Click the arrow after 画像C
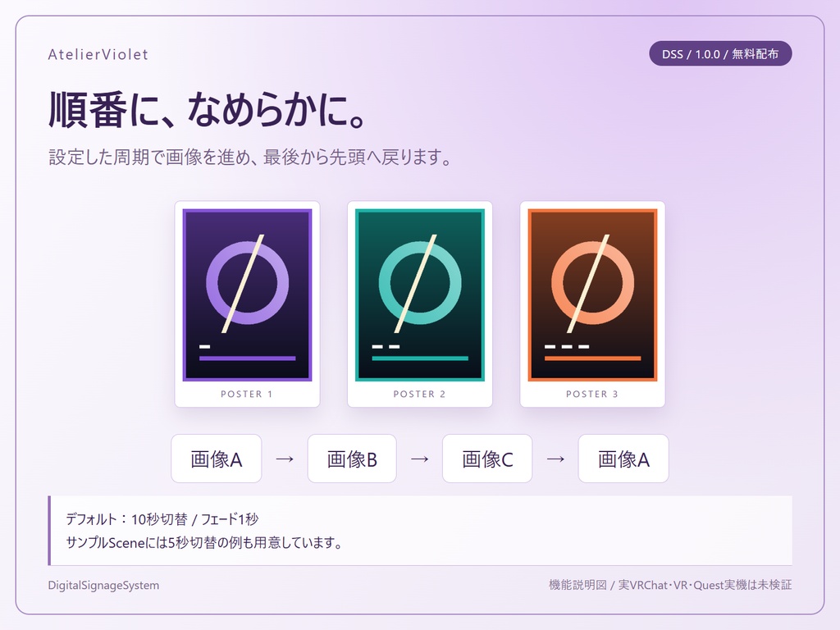Viewport: 840px width, 630px height. coord(555,459)
